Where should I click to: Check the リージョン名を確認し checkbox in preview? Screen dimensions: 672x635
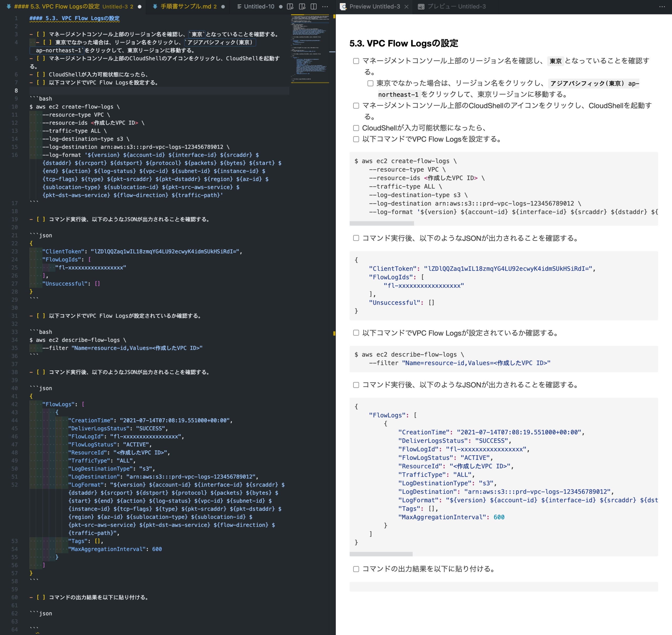[356, 61]
